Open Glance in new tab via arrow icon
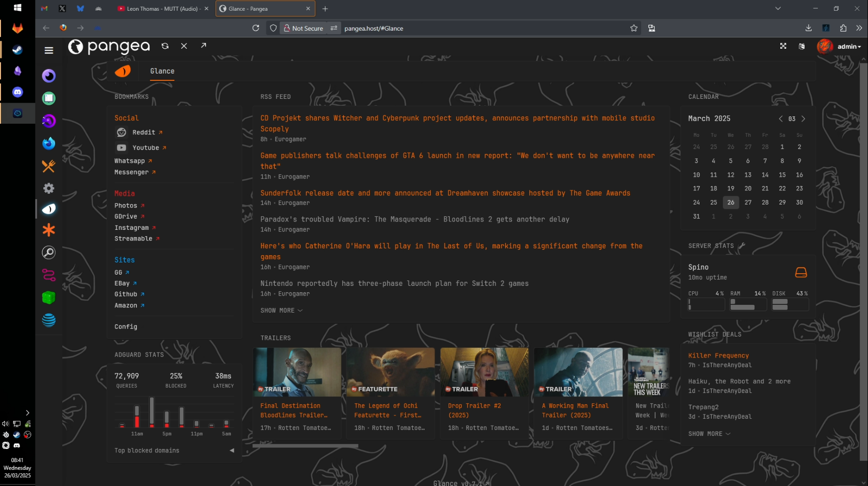 (x=204, y=45)
